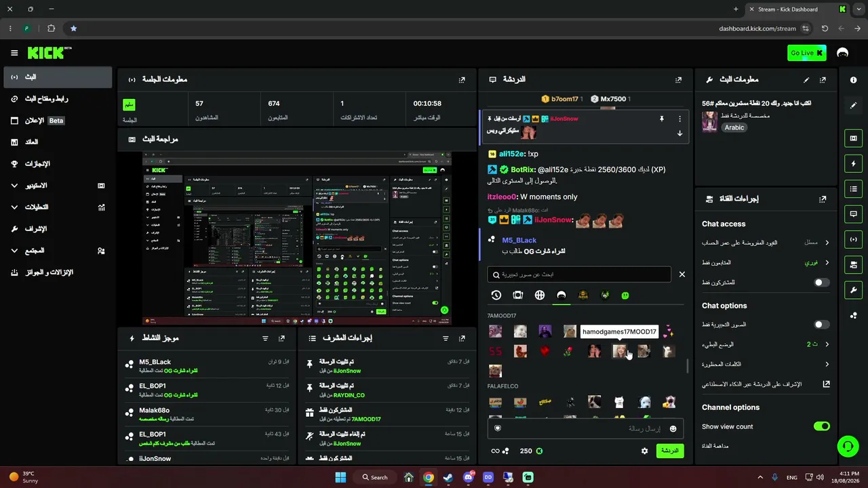868x488 pixels.
Task: Click the lightning bolt icon in the right rail
Action: pos(853,163)
